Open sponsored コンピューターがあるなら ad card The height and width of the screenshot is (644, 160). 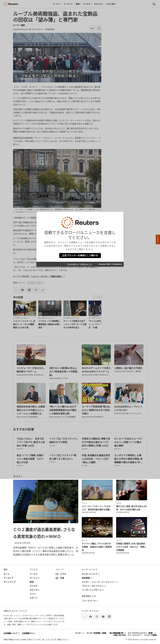(x=31, y=360)
